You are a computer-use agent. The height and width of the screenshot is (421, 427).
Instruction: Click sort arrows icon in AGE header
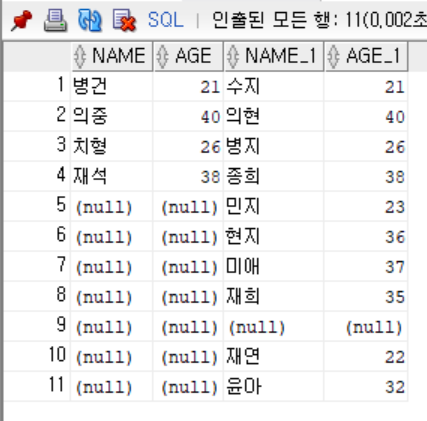tap(162, 56)
